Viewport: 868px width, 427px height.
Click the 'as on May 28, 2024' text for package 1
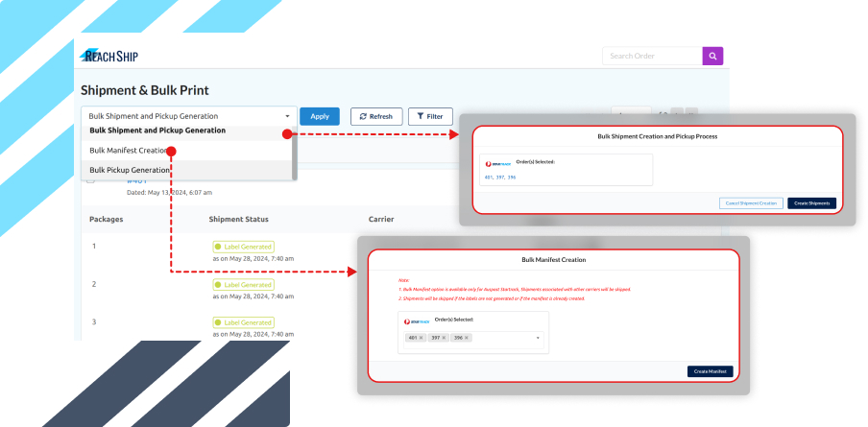[x=253, y=258]
